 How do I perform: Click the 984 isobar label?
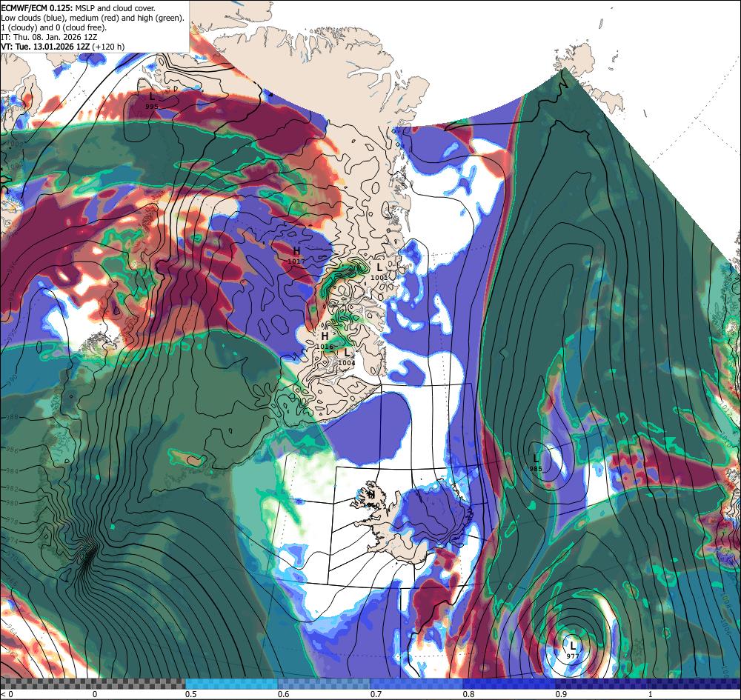[x=12, y=471]
